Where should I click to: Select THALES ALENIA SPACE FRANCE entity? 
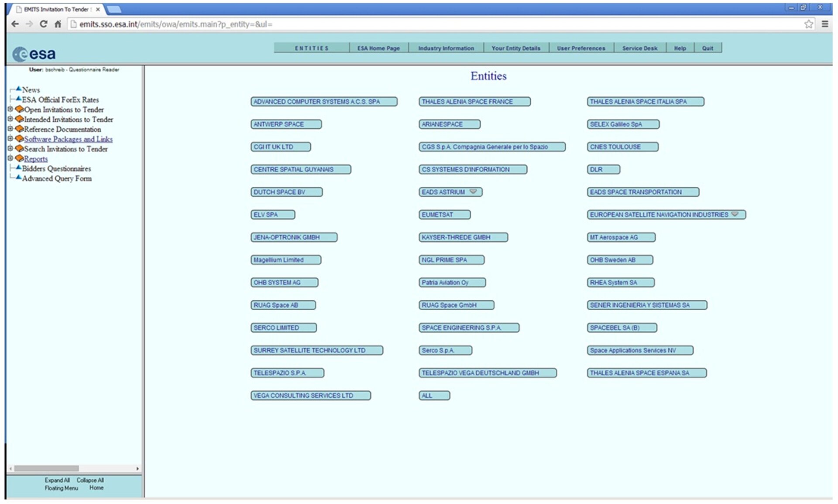pyautogui.click(x=474, y=102)
